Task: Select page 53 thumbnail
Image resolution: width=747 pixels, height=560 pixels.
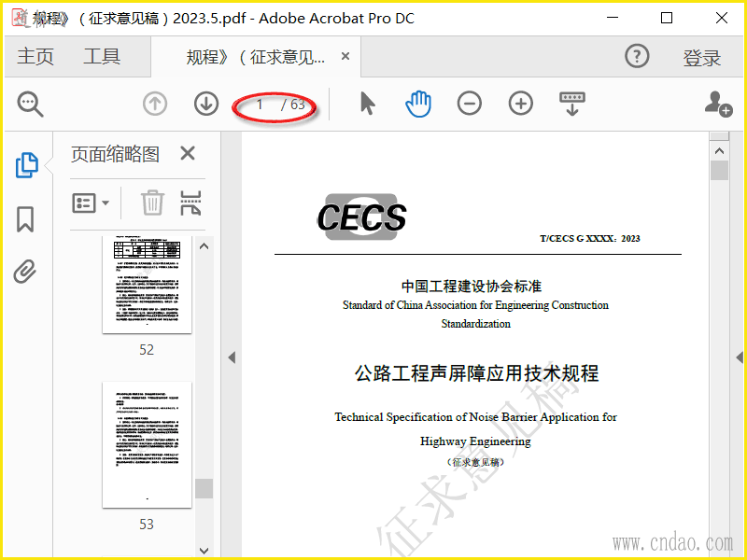Action: tap(147, 445)
